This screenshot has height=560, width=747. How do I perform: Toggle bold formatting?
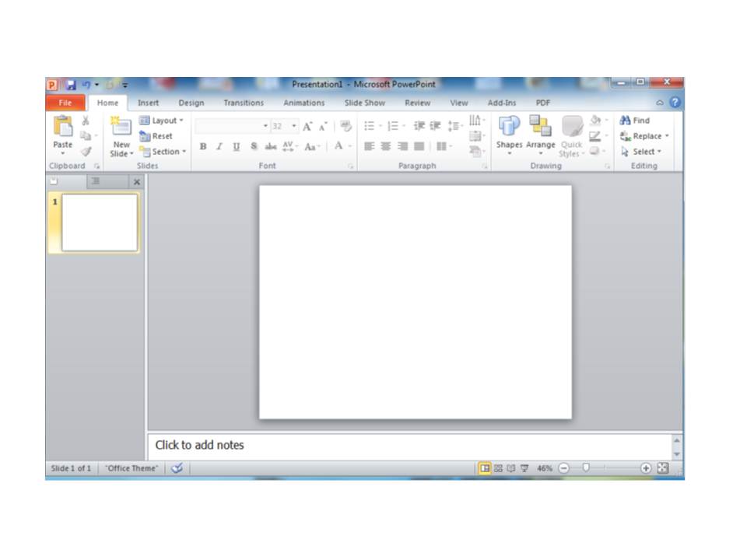point(202,145)
